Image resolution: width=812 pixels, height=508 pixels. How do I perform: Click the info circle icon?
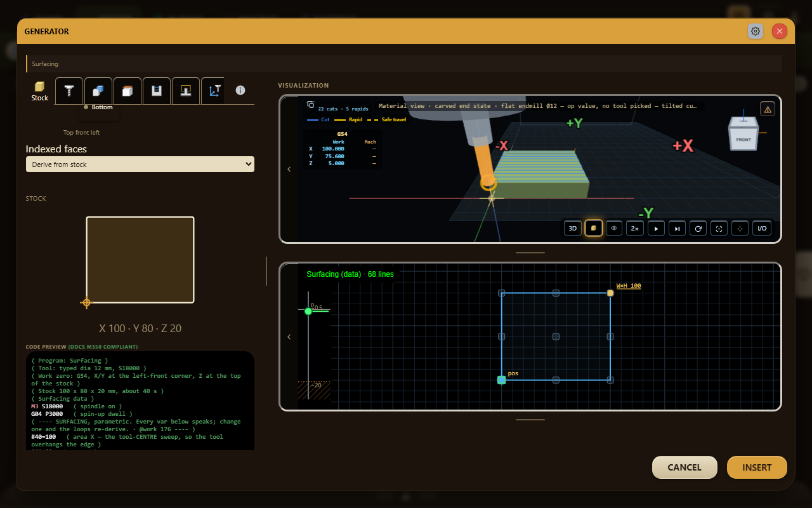(240, 90)
